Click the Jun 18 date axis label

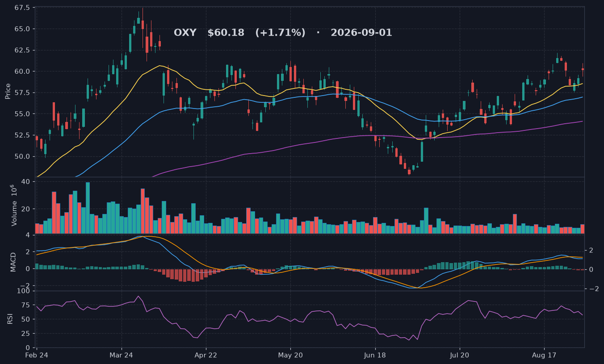coord(375,356)
